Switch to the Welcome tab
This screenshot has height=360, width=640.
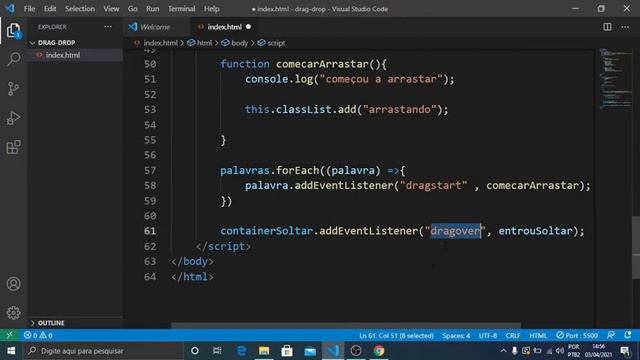[x=155, y=27]
